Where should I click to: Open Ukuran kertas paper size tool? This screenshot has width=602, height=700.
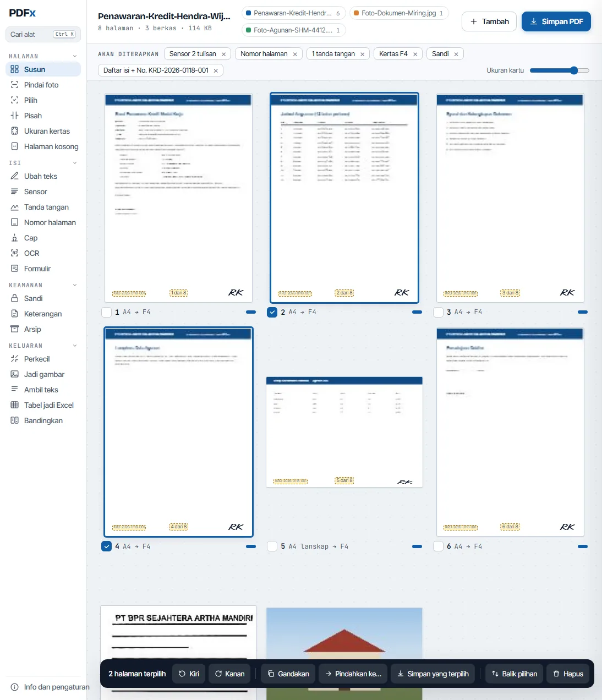[x=43, y=131]
